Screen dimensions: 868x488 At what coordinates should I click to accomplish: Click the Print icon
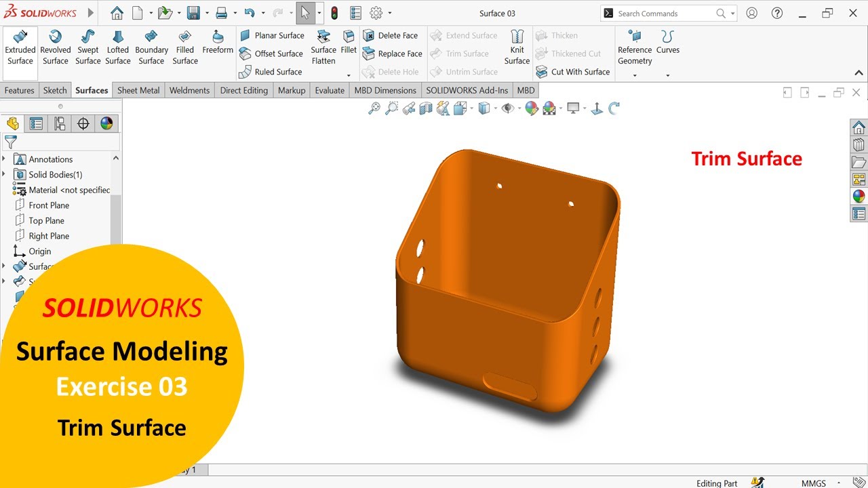coord(221,13)
